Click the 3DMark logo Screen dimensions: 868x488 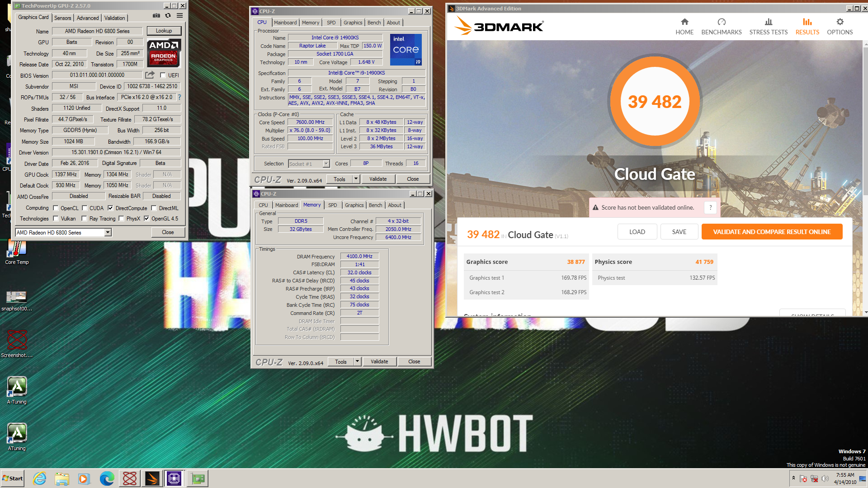(x=499, y=26)
